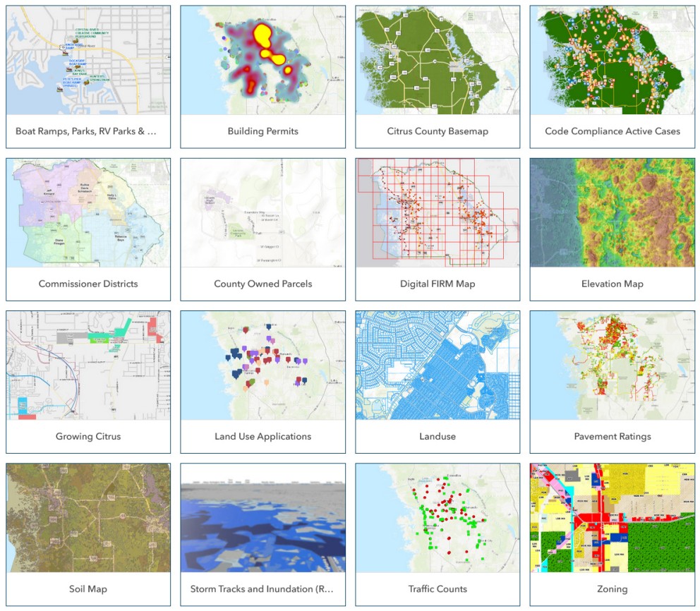The height and width of the screenshot is (611, 700).
Task: Select the Traffic Counts title link
Action: click(x=437, y=588)
